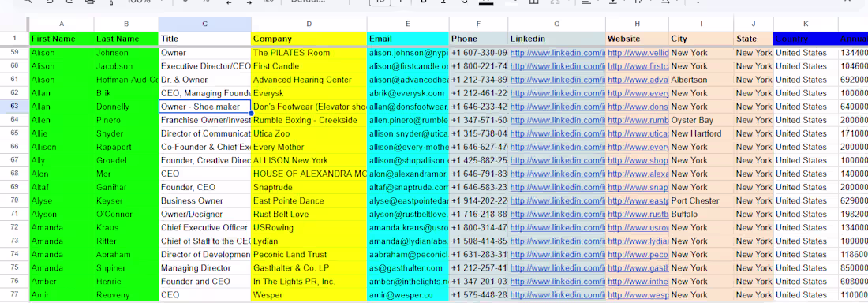
Task: Click the Country header cell
Action: point(806,39)
